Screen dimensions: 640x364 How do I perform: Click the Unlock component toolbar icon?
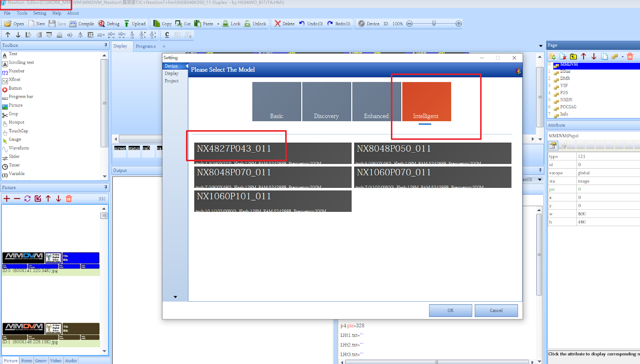click(248, 24)
